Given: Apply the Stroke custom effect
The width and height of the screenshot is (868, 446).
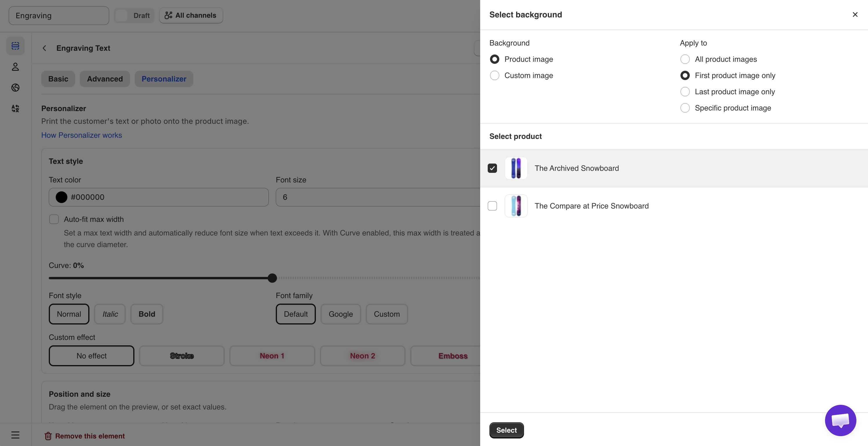Looking at the screenshot, I should pos(182,356).
